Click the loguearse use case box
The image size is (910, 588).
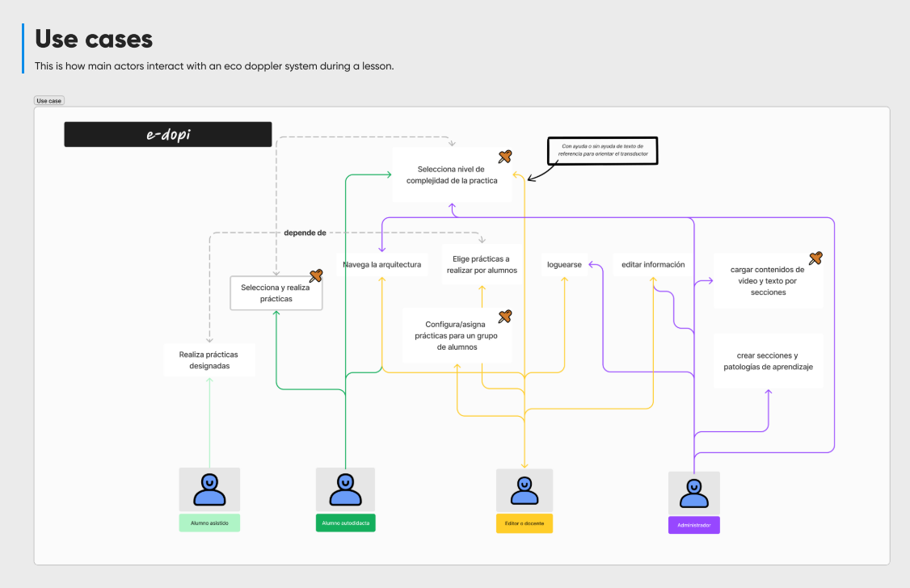[x=564, y=264]
